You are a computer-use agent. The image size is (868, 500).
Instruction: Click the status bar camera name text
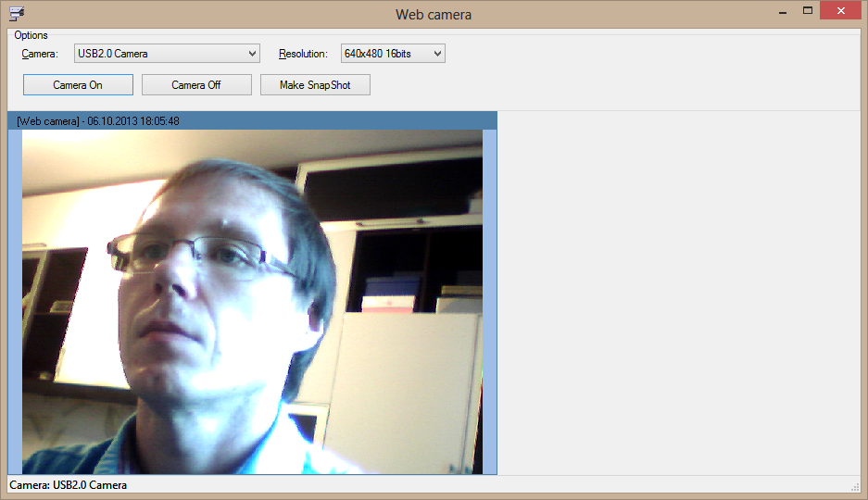(x=69, y=485)
